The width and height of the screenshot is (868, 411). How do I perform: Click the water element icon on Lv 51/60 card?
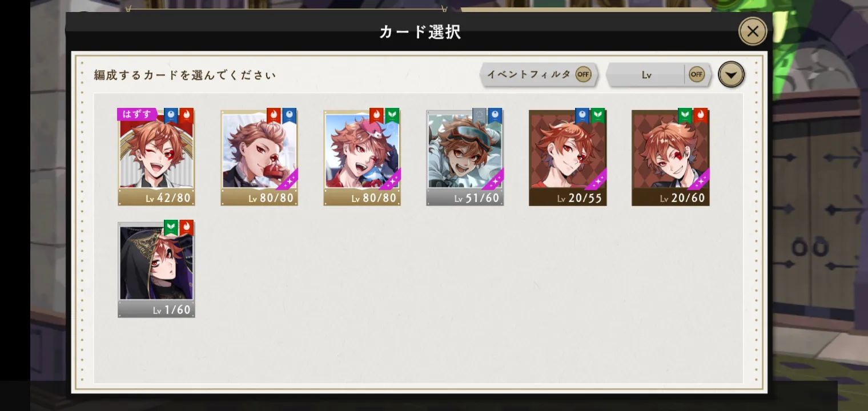(495, 116)
